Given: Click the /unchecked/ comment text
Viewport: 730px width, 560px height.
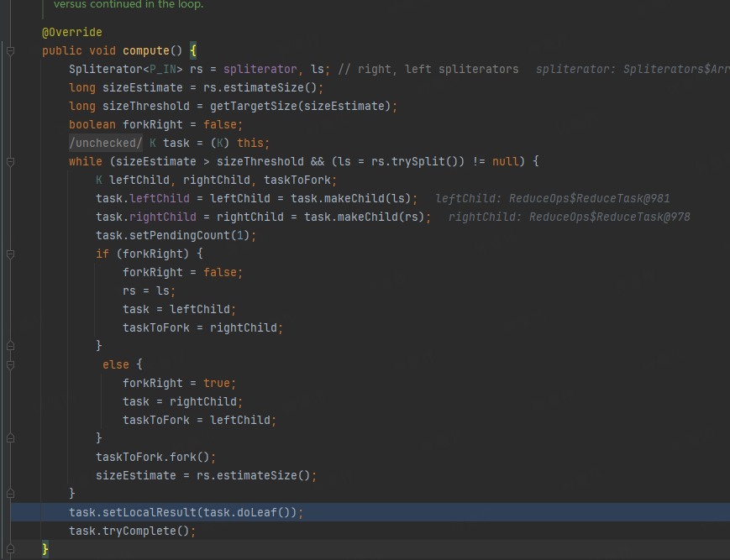Looking at the screenshot, I should [104, 143].
